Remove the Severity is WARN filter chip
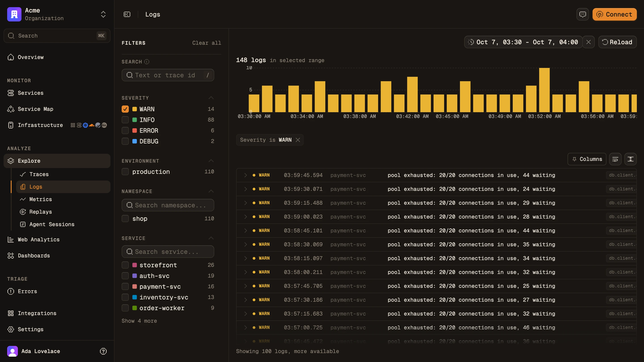The height and width of the screenshot is (362, 644). (298, 140)
